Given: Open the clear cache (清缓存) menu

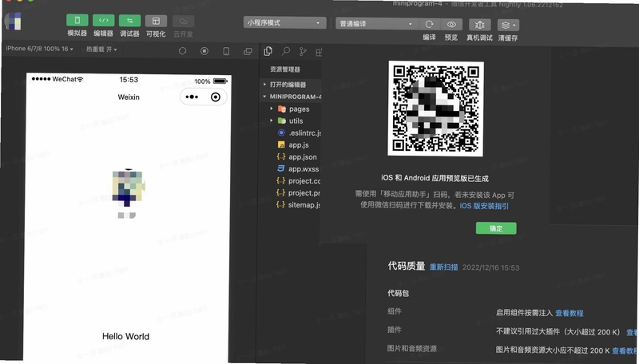Looking at the screenshot, I should pyautogui.click(x=508, y=26).
